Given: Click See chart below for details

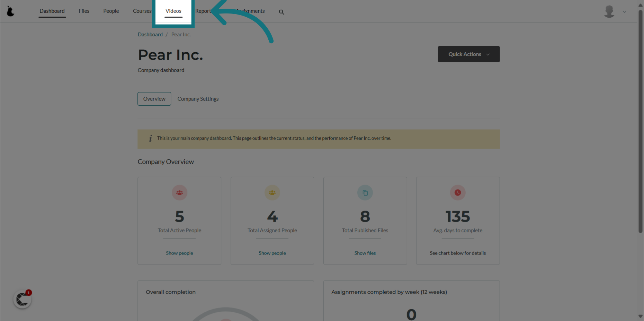Looking at the screenshot, I should click(x=458, y=253).
